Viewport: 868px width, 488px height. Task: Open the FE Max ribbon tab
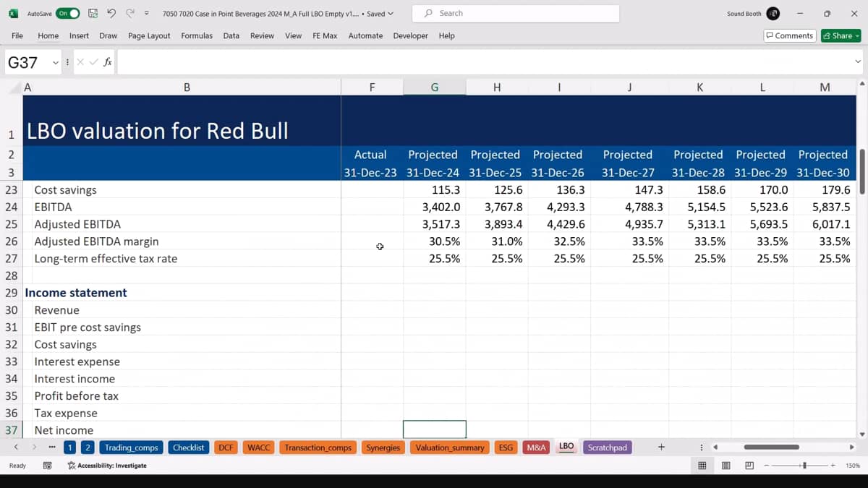[x=325, y=35]
